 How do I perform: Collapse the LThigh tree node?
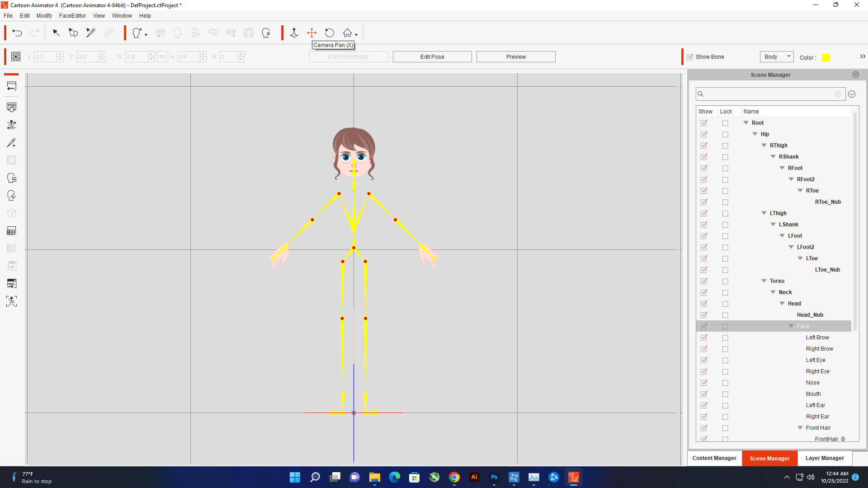(x=764, y=213)
